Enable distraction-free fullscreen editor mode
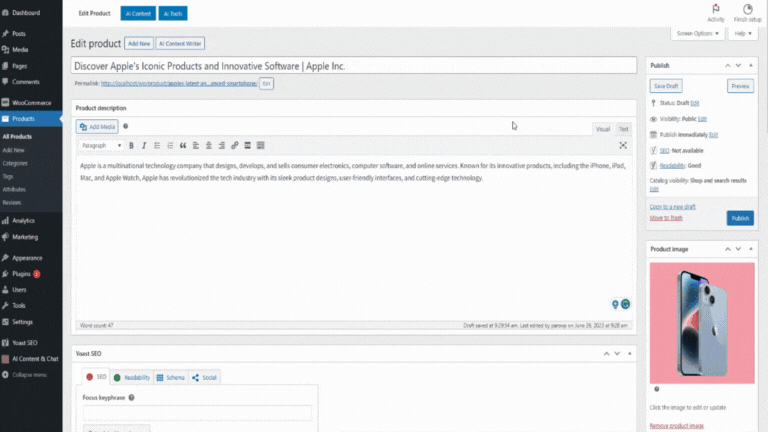768x432 pixels. [623, 145]
